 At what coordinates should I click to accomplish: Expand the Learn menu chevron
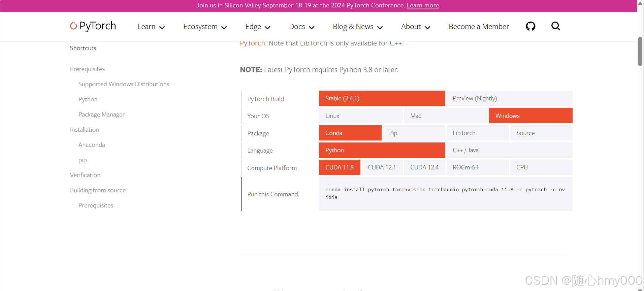click(162, 28)
